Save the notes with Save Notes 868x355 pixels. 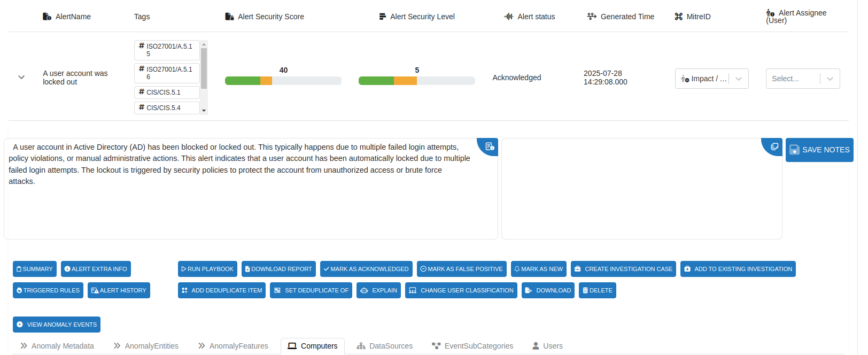(819, 150)
